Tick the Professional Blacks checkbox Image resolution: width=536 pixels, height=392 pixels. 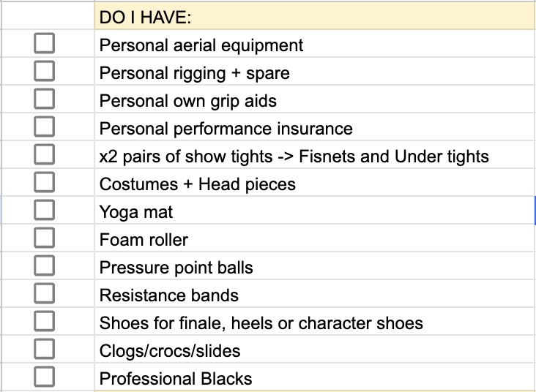45,377
